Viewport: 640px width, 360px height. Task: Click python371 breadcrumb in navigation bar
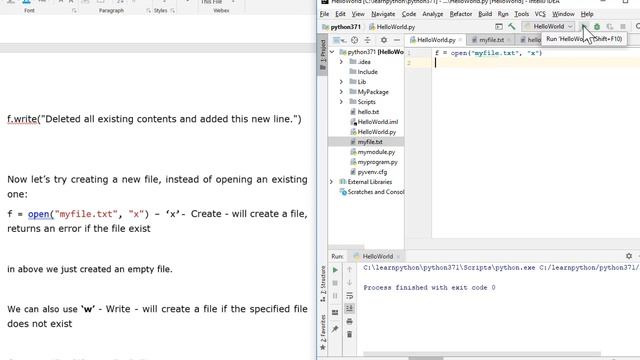click(342, 27)
